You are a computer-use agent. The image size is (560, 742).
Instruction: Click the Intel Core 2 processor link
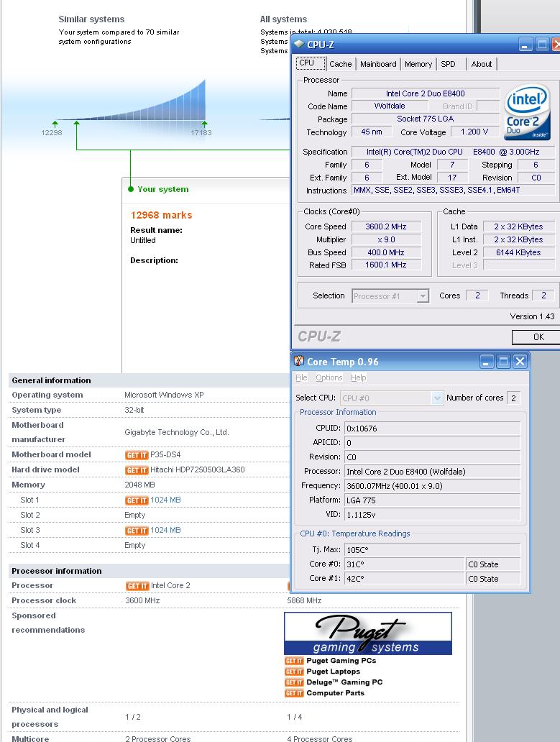(170, 586)
